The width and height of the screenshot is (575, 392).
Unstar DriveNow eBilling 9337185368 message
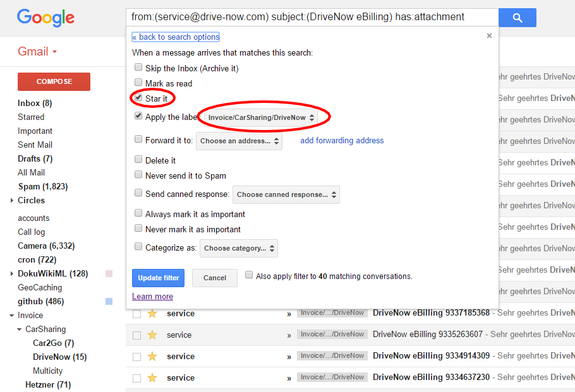[x=152, y=314]
